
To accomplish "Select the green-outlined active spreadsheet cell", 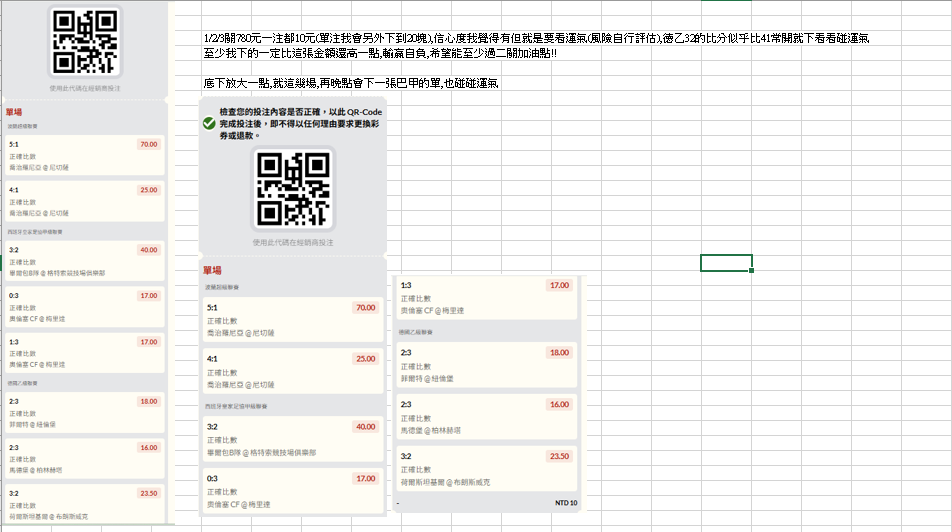I will coord(726,263).
